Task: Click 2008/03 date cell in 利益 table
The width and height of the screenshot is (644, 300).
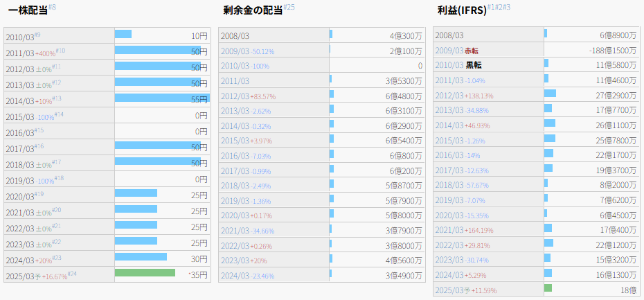Action: [x=489, y=35]
